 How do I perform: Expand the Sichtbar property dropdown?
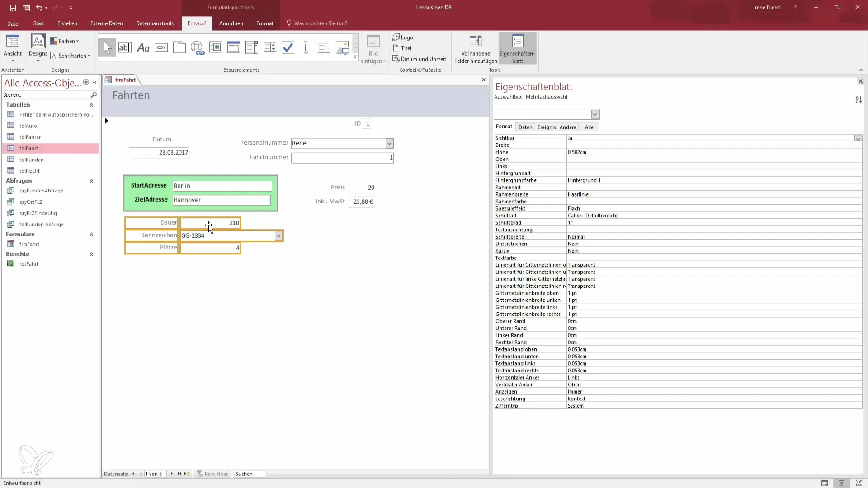858,138
